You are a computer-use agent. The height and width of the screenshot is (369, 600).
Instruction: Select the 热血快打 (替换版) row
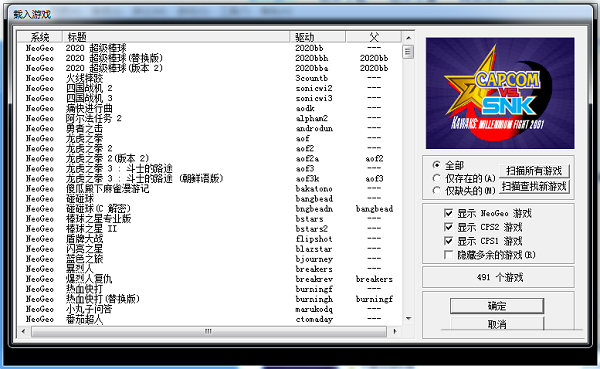[209, 299]
